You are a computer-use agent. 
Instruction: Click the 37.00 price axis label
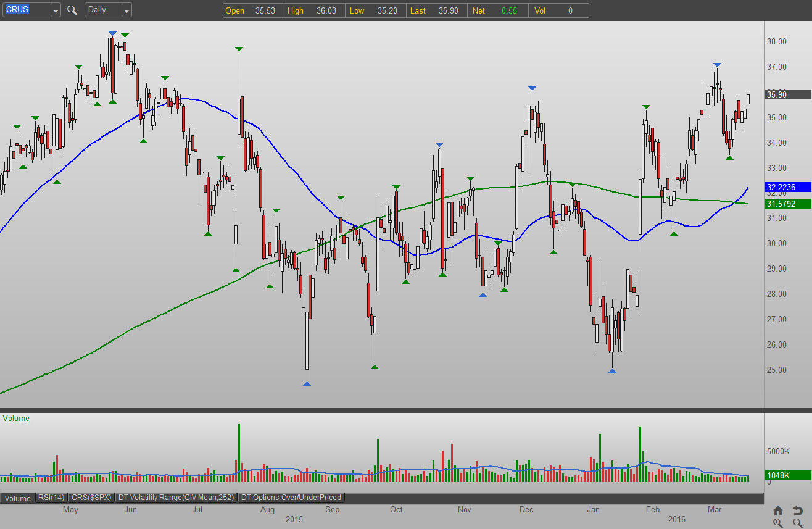click(x=777, y=67)
